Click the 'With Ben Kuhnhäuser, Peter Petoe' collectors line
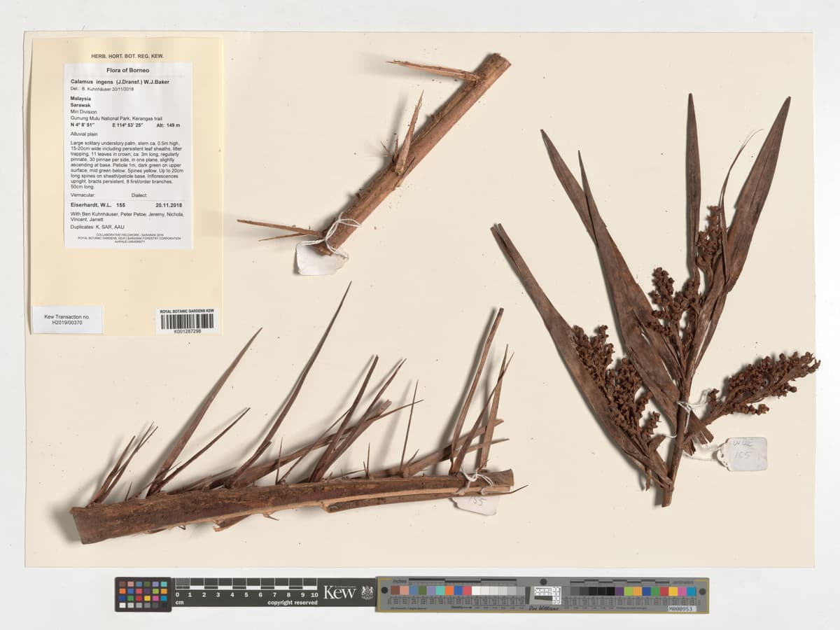 [127, 217]
